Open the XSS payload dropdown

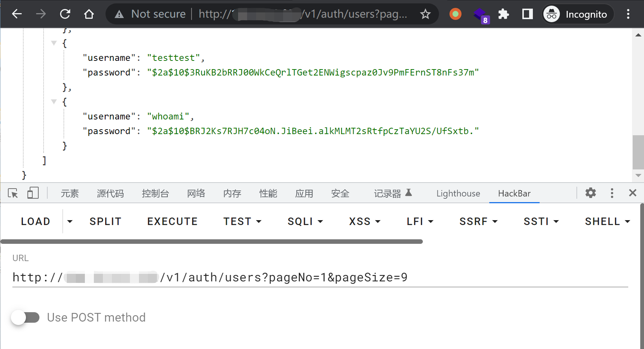(x=364, y=222)
